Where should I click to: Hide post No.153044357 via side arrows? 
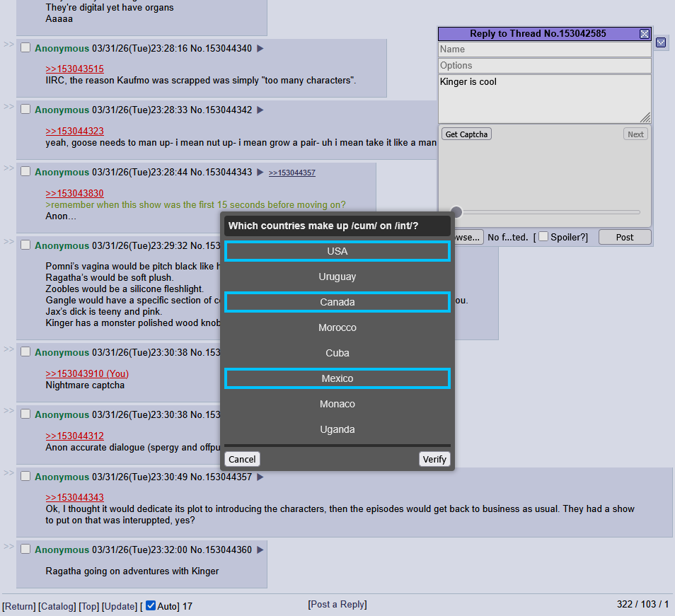8,472
